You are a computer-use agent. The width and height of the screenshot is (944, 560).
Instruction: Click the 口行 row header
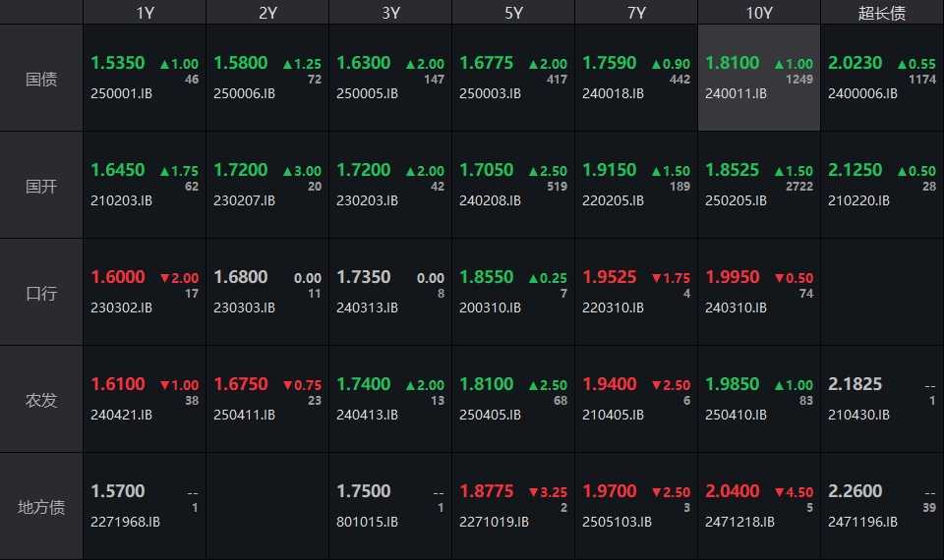coord(41,293)
